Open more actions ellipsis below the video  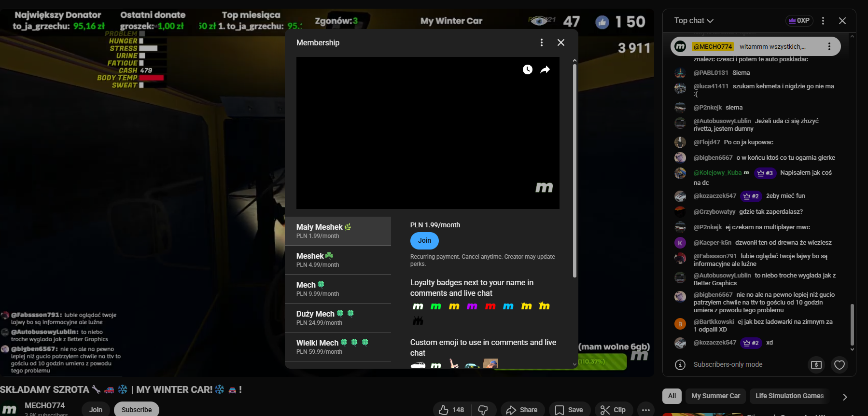[646, 410]
